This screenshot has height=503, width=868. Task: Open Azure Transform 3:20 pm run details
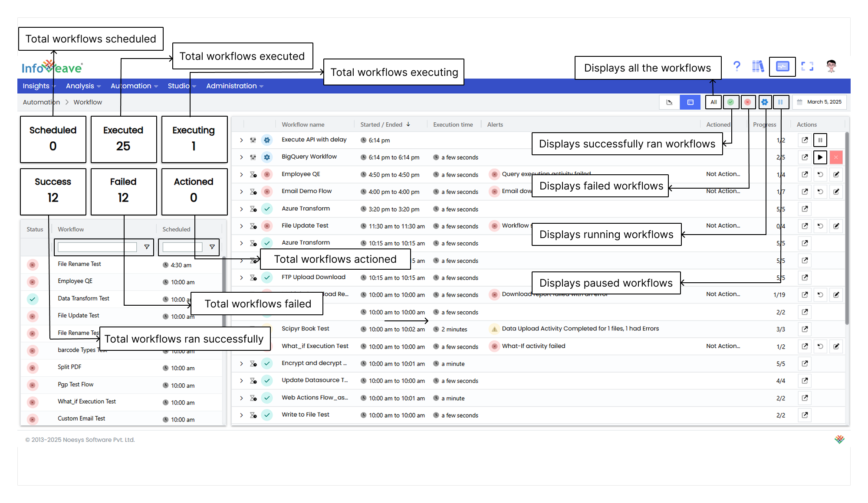(x=805, y=209)
